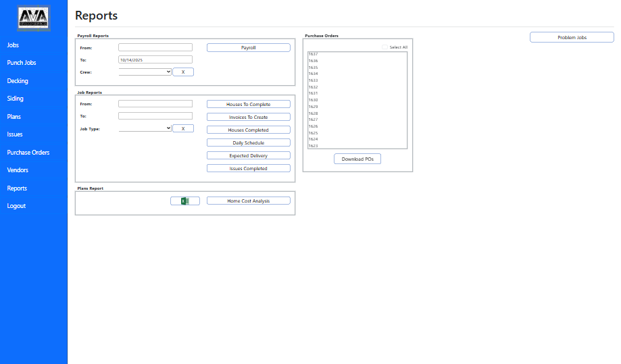Viewport: 621px width, 364px height.
Task: Open the Decking section
Action: click(x=18, y=81)
